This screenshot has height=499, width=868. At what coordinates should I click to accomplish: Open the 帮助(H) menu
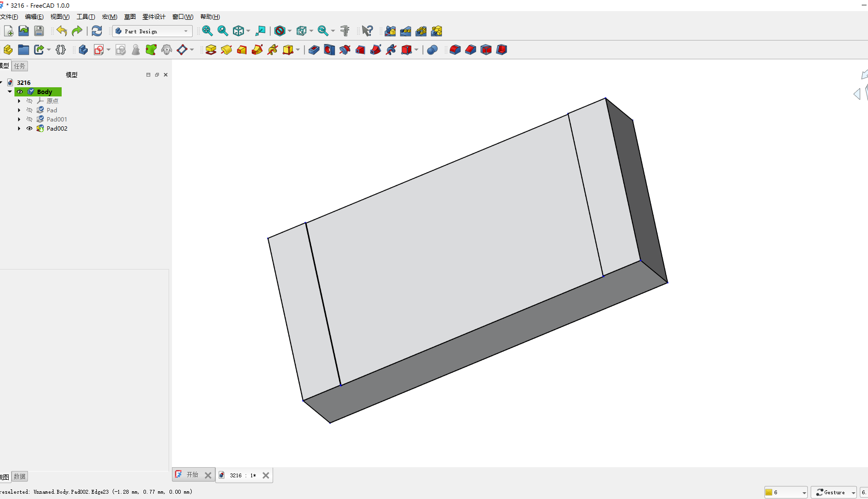tap(210, 17)
